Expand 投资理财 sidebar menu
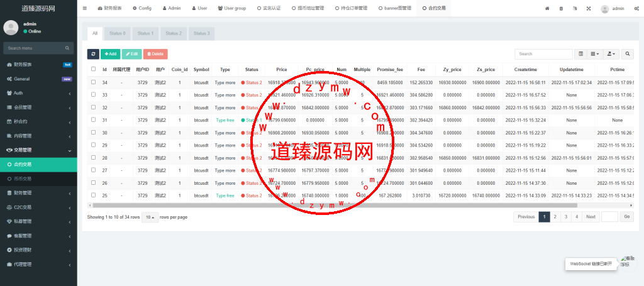This screenshot has height=286, width=644. [x=38, y=250]
